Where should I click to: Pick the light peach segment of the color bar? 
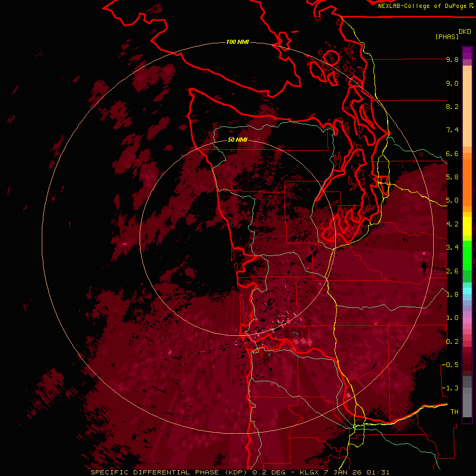coord(467,108)
